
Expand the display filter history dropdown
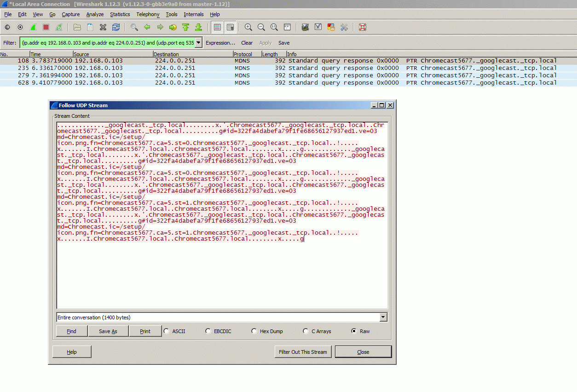[199, 43]
